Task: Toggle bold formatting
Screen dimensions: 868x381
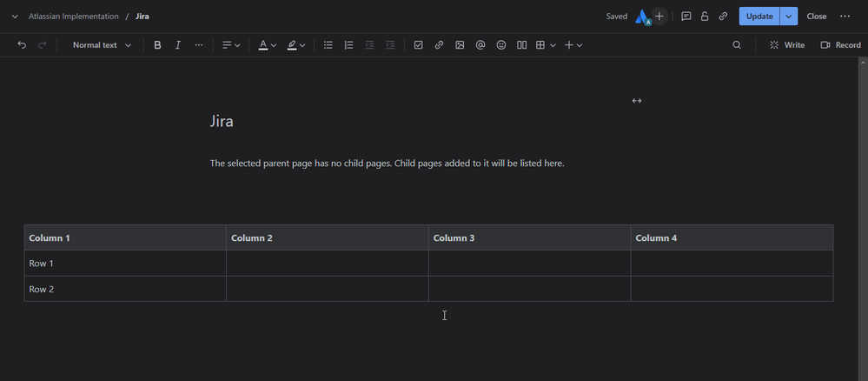Action: (157, 45)
